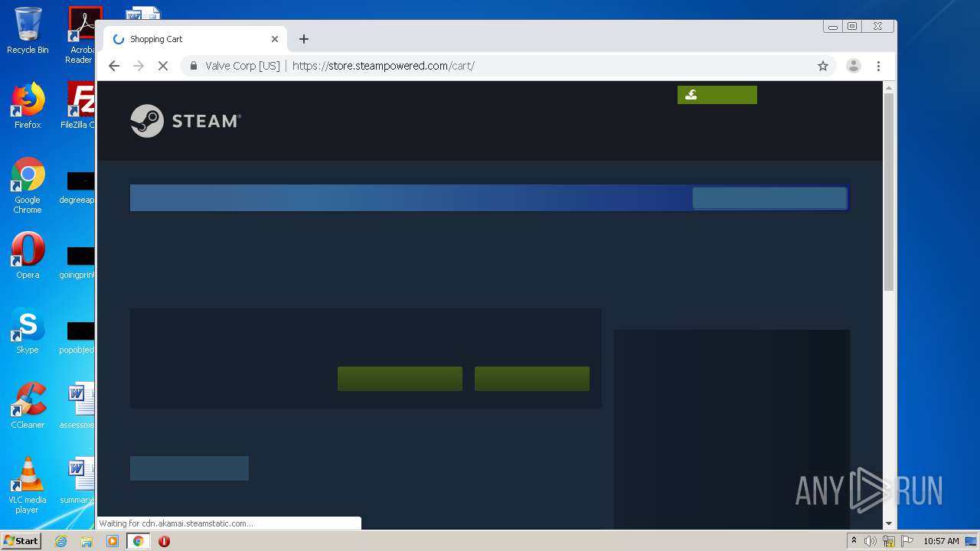The width and height of the screenshot is (980, 551).
Task: Select the Firefox desktop shortcut
Action: (28, 106)
